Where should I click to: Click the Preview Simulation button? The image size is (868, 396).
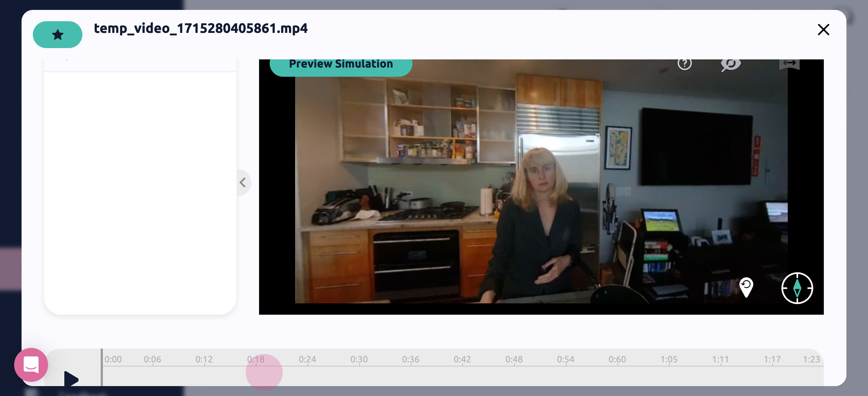[341, 65]
